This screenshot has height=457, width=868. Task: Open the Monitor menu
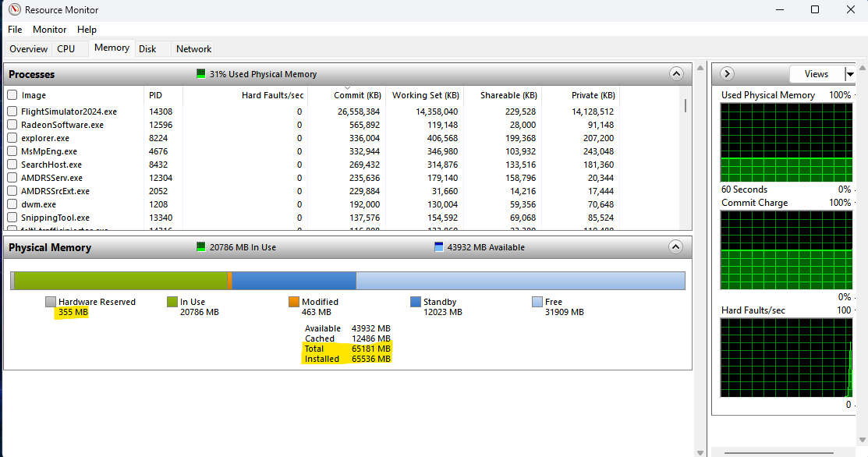pos(49,30)
